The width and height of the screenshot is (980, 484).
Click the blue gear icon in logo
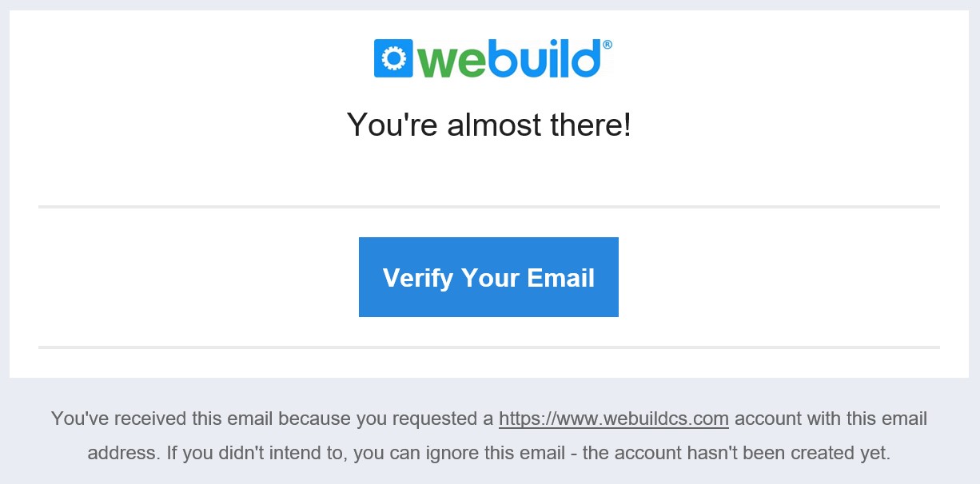point(393,58)
